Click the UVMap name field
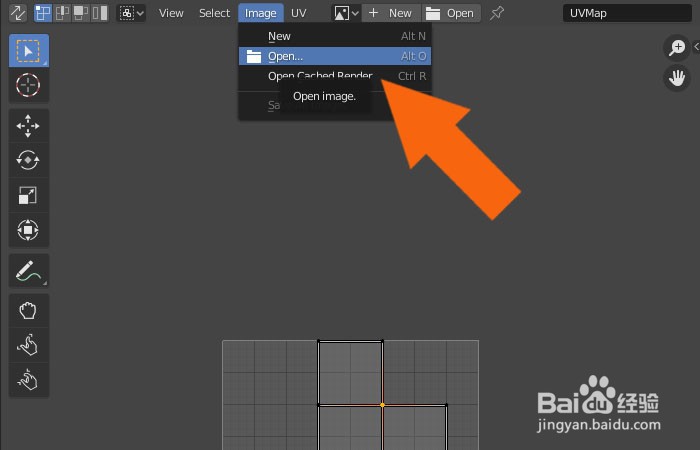The width and height of the screenshot is (700, 450). tap(627, 13)
